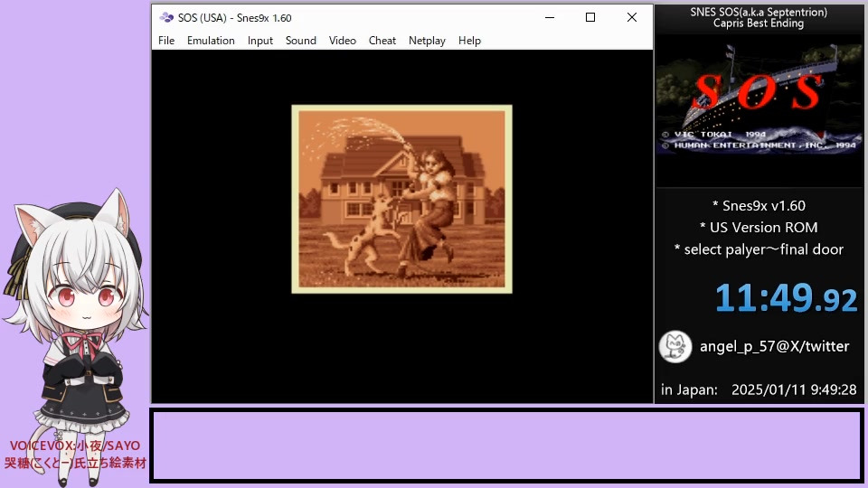Viewport: 868px width, 488px height.
Task: Click the 2025/01/11 9:49:28 timestamp
Action: [794, 389]
